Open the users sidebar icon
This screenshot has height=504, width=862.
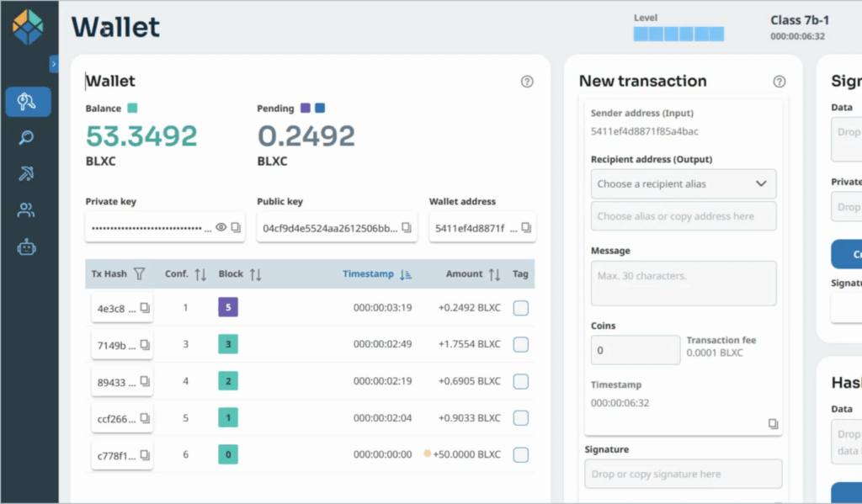pos(27,210)
